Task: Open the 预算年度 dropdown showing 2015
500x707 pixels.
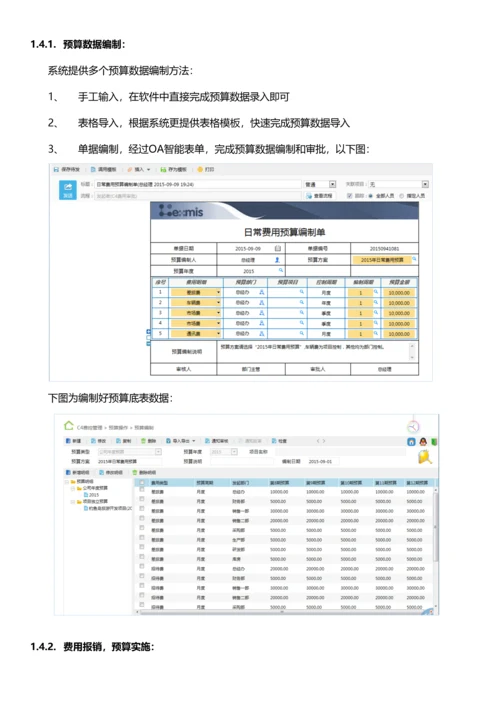Action: pyautogui.click(x=234, y=452)
